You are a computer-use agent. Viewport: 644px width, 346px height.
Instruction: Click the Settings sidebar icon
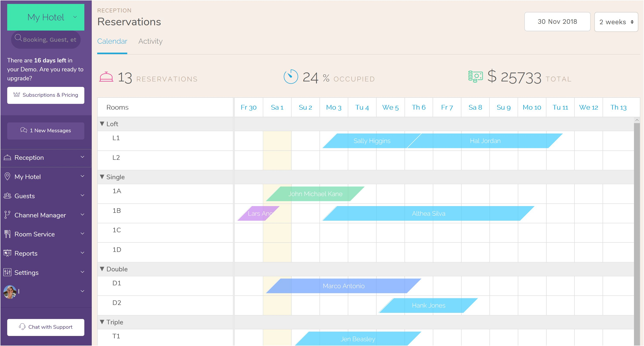pyautogui.click(x=8, y=273)
